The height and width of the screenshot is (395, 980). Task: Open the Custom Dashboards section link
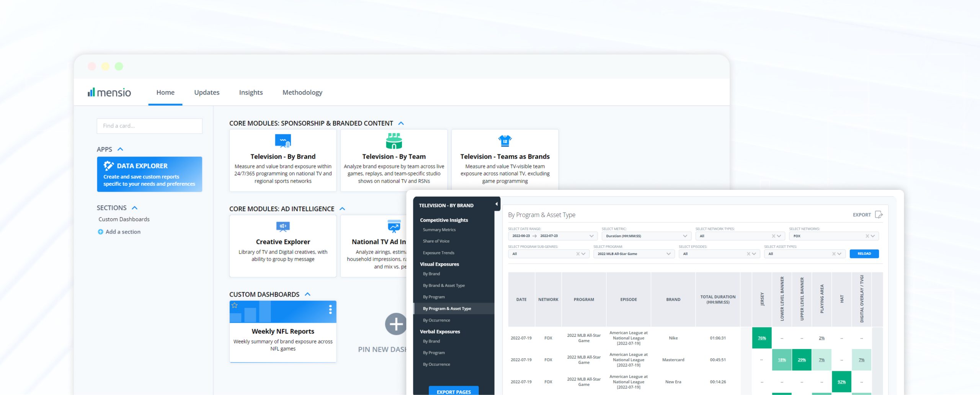click(124, 219)
